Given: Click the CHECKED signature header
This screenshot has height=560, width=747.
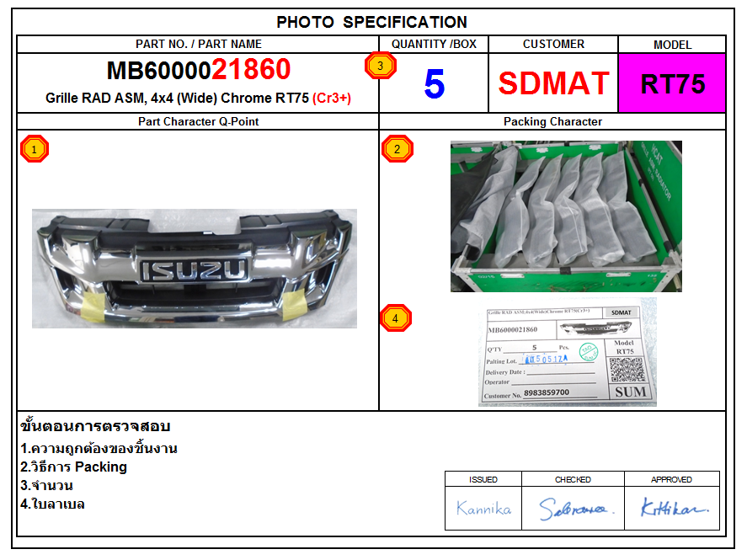Looking at the screenshot, I should (x=574, y=479).
